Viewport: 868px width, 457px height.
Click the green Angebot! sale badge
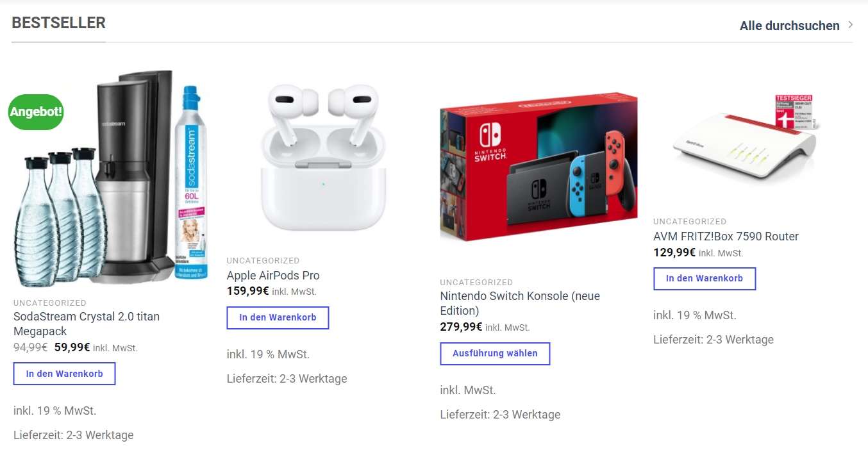[36, 112]
